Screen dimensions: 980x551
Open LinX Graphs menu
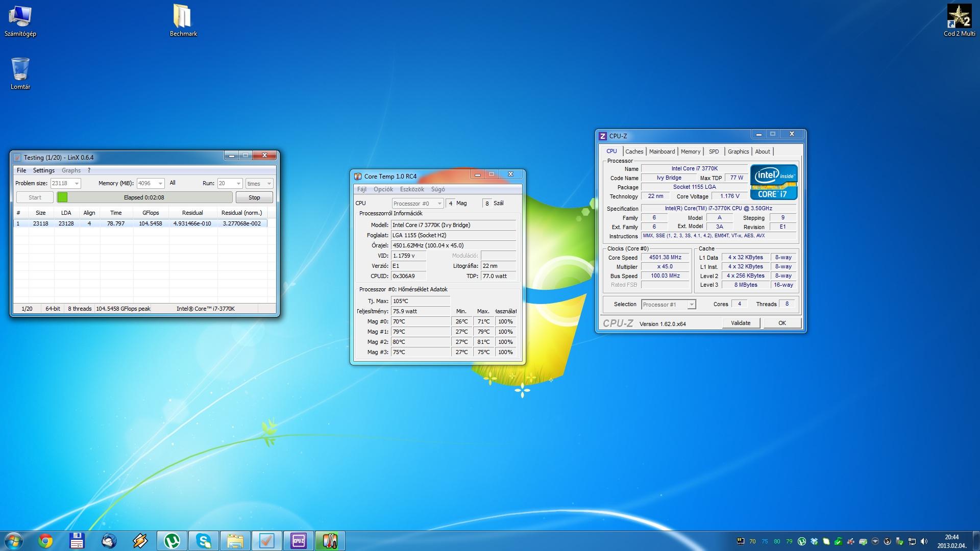click(x=71, y=170)
